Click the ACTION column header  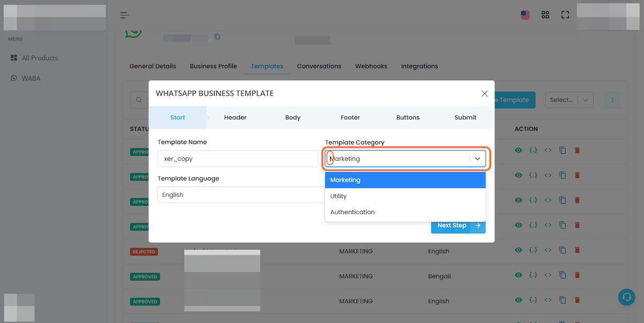[x=526, y=129]
